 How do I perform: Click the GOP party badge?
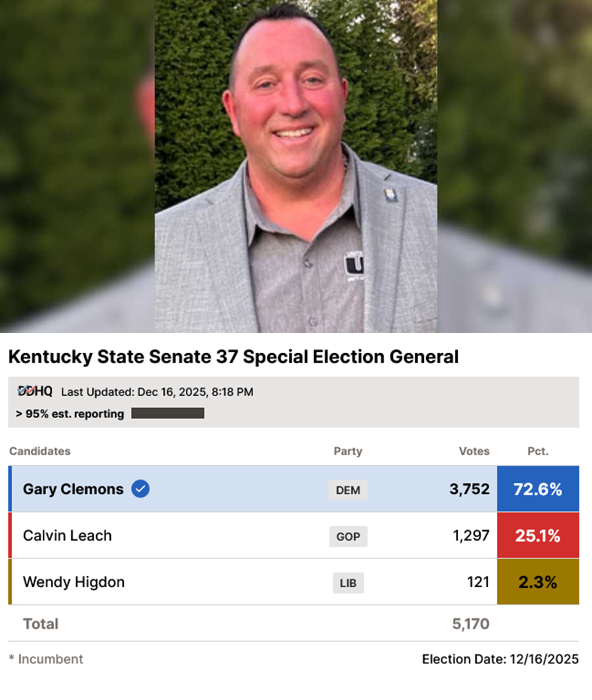tap(348, 537)
